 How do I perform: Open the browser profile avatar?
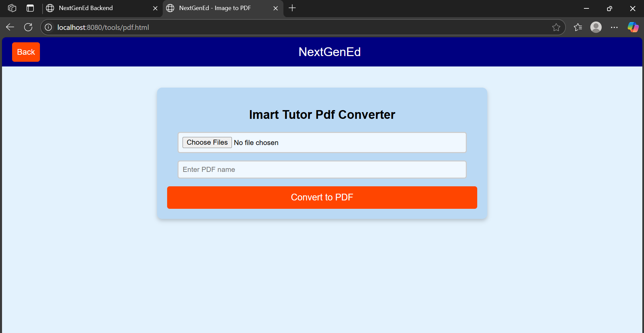pyautogui.click(x=596, y=27)
